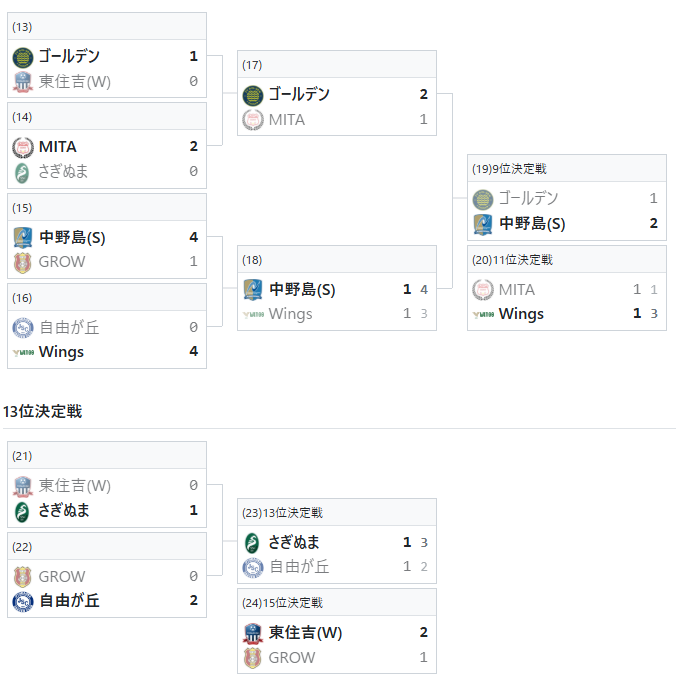The image size is (676, 682).
Task: Click the 13位決定戦 section heading
Action: coord(43,411)
